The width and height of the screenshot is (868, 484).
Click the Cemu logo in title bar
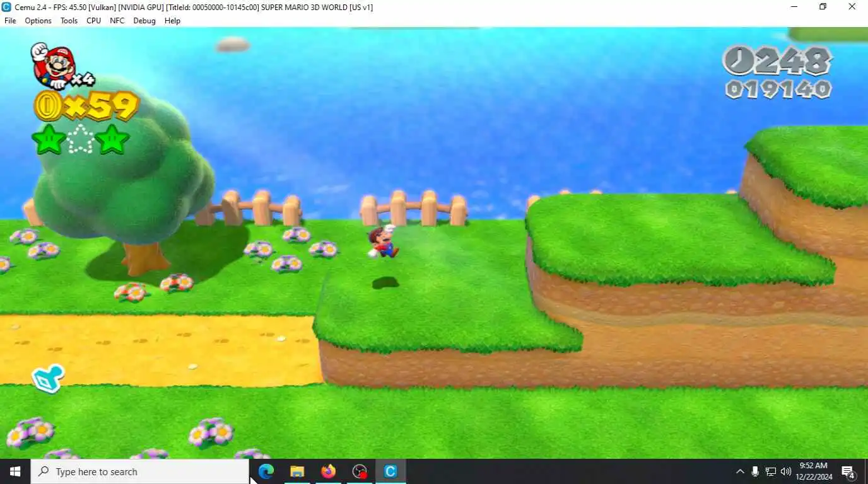click(6, 7)
